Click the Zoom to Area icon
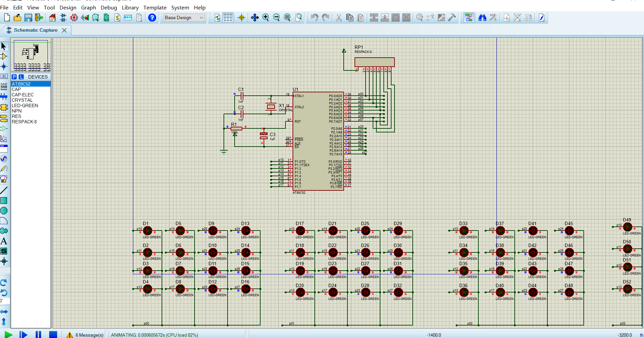644x338 pixels. [x=299, y=18]
